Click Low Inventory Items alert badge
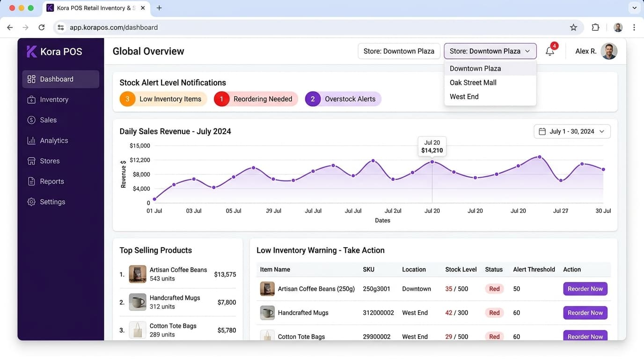This screenshot has width=644, height=359. click(x=163, y=99)
